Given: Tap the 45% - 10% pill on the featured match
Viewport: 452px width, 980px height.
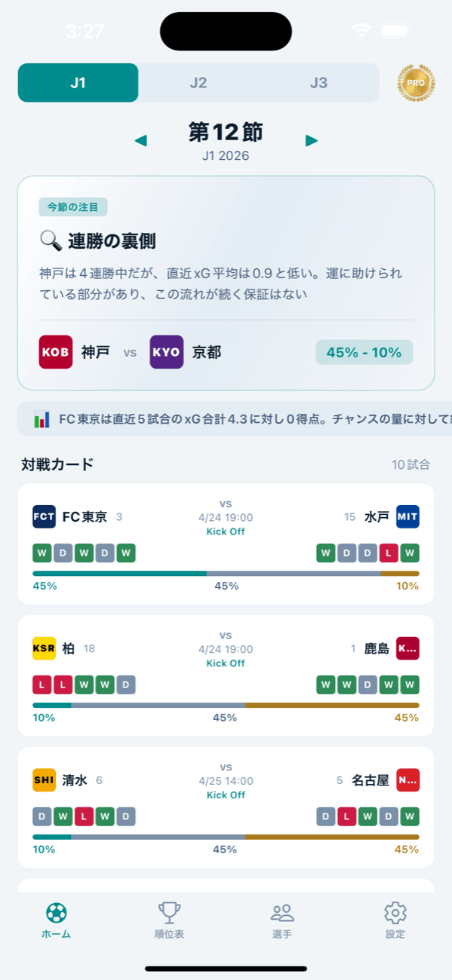Looking at the screenshot, I should tap(364, 352).
